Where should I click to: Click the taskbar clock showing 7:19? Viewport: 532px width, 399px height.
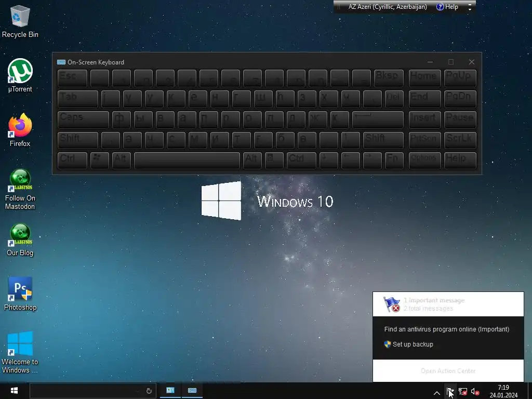(x=503, y=391)
